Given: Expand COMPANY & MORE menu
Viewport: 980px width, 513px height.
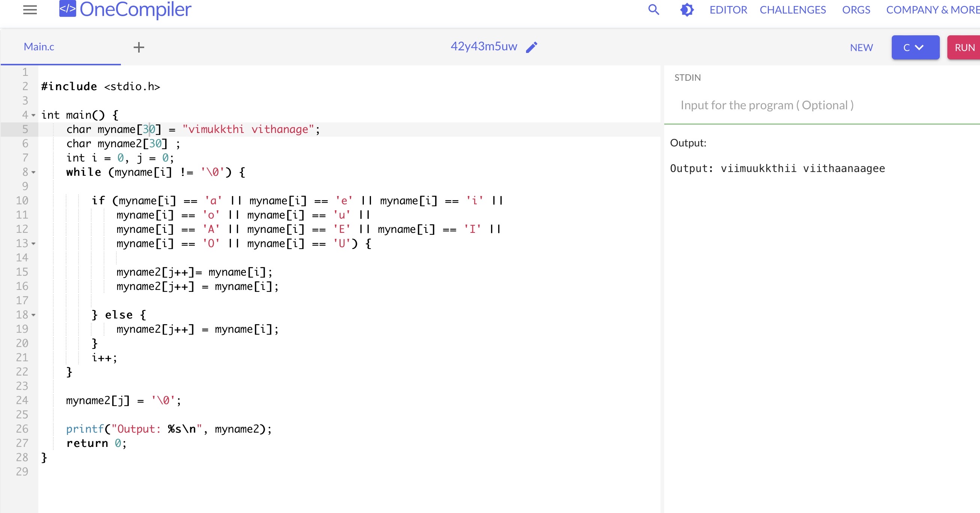Looking at the screenshot, I should pos(933,10).
